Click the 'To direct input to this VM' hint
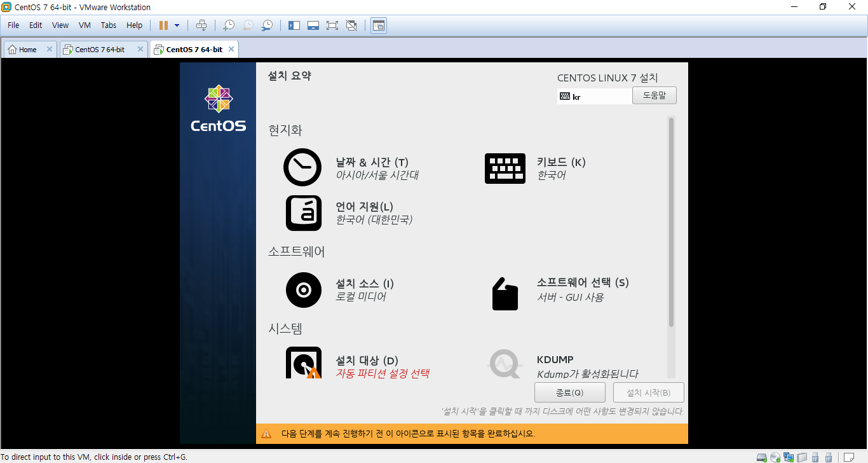Viewport: 868px width, 463px height. tap(95, 457)
